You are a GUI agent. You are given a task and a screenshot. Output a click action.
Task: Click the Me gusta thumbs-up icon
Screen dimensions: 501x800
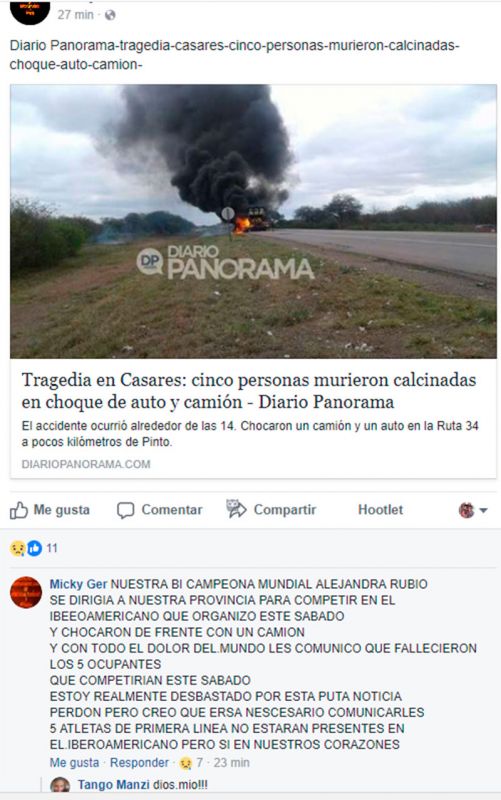click(x=18, y=510)
